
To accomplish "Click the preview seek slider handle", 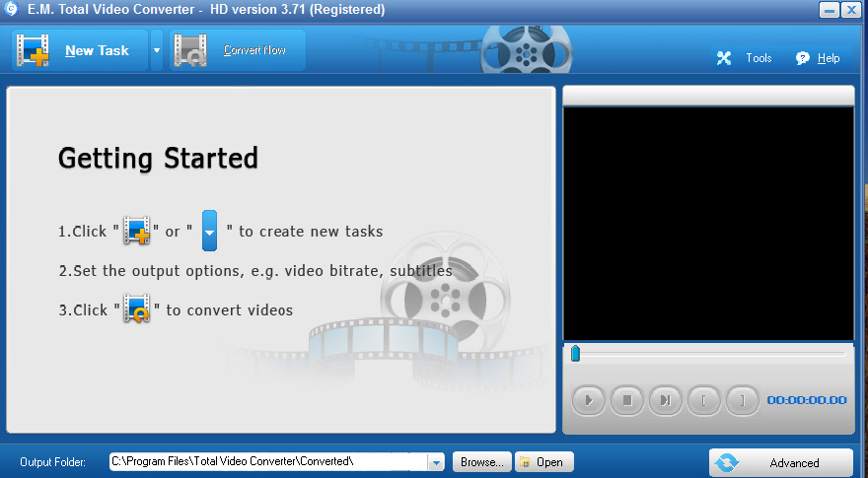I will point(575,354).
